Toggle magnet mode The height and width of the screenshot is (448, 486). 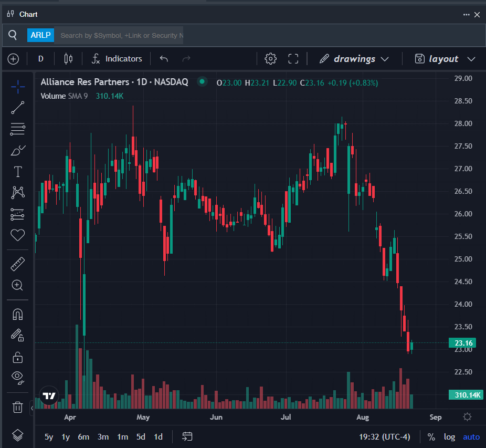pos(18,314)
